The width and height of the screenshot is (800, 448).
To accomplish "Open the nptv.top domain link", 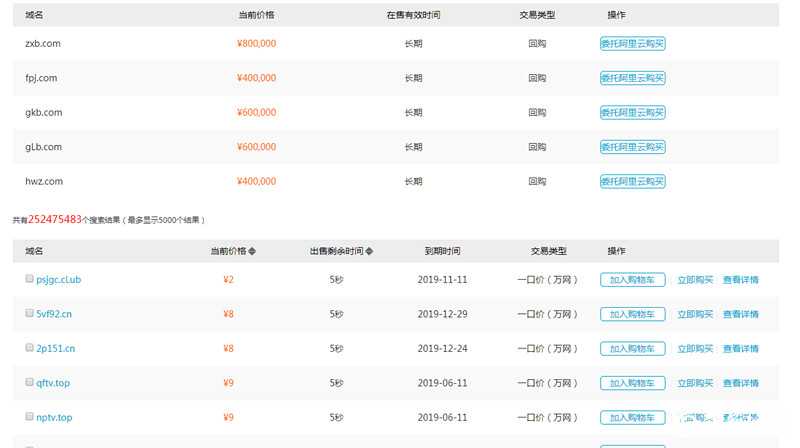I will pos(55,418).
